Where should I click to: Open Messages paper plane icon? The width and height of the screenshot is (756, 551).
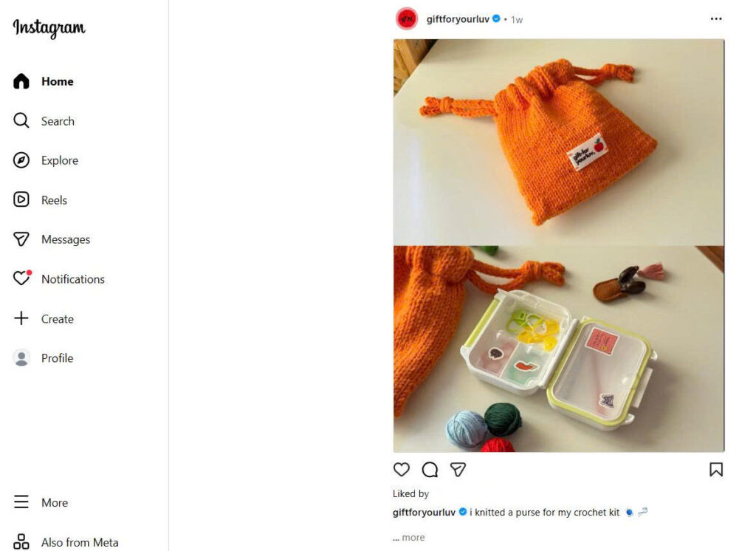[x=22, y=239]
